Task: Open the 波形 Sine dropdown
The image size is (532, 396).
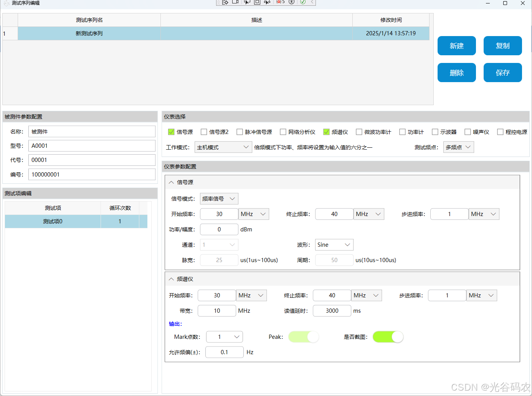Action: [334, 245]
